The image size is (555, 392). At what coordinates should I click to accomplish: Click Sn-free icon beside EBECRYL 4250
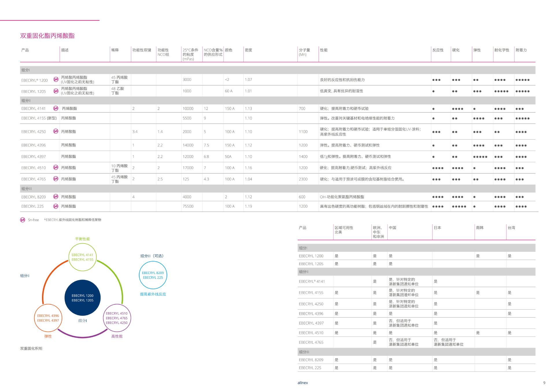click(56, 131)
